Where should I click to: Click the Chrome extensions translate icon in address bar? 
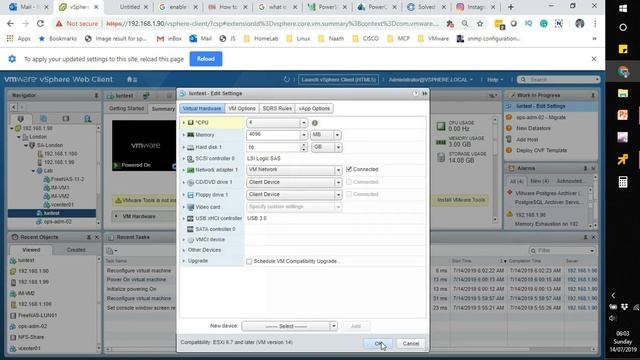click(450, 24)
